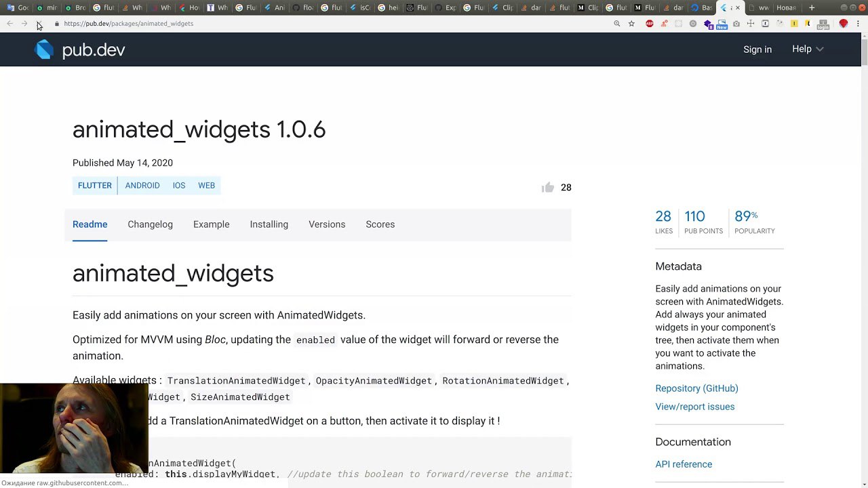Switch to the Readme tab
Image resolution: width=868 pixels, height=488 pixels.
pyautogui.click(x=90, y=224)
